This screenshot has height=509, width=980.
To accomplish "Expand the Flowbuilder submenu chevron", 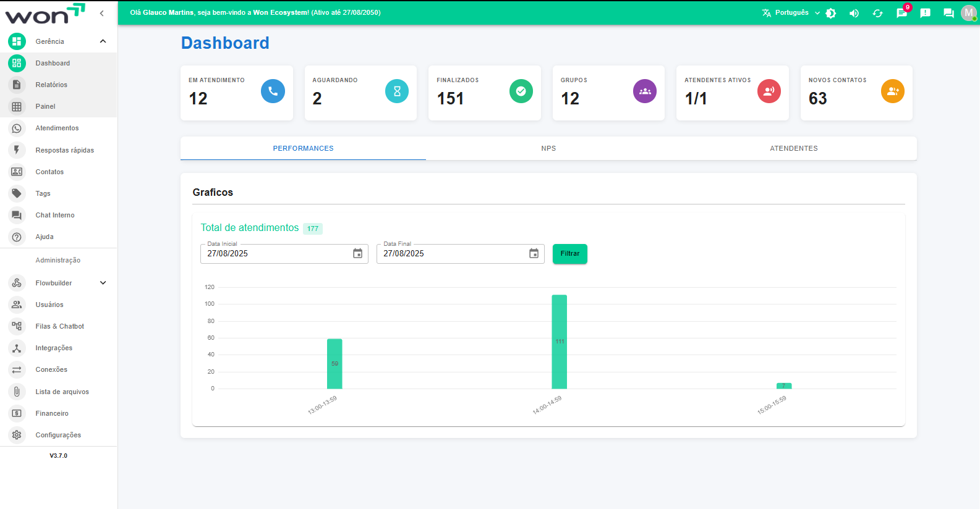I will [103, 283].
